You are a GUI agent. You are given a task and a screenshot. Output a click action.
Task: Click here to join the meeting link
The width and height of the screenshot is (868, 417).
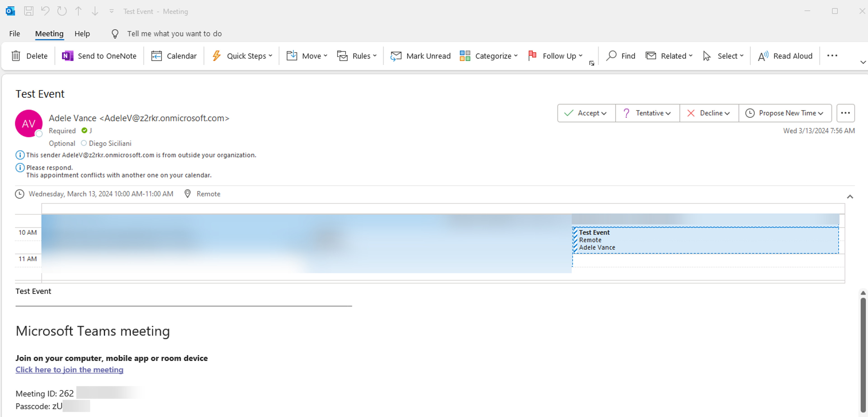[x=69, y=370]
